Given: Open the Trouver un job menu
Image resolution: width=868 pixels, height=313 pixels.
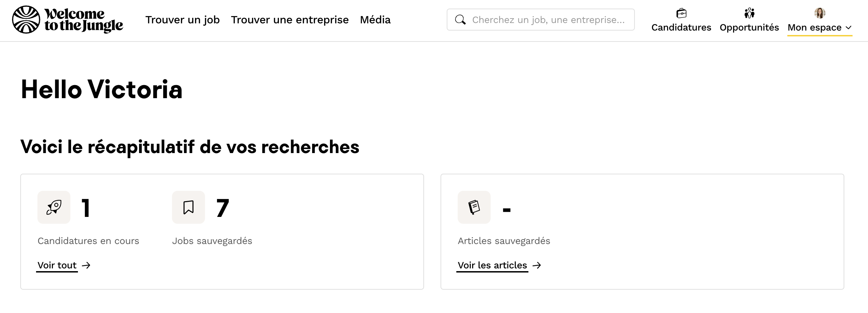Looking at the screenshot, I should [x=182, y=20].
